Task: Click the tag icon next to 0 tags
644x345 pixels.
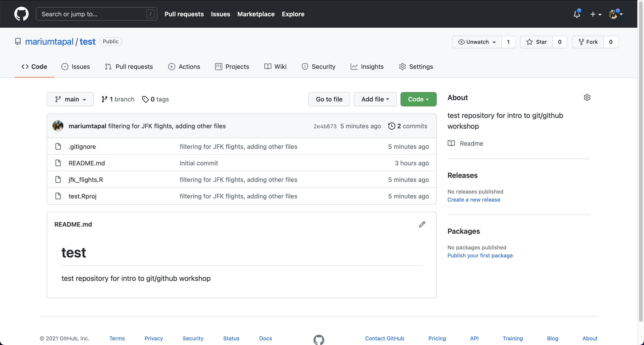Action: coord(145,99)
